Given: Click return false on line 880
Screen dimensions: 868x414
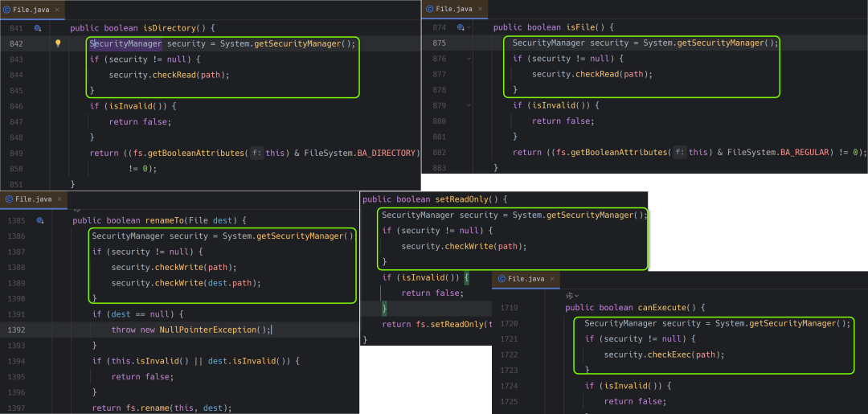Looking at the screenshot, I should [x=563, y=121].
